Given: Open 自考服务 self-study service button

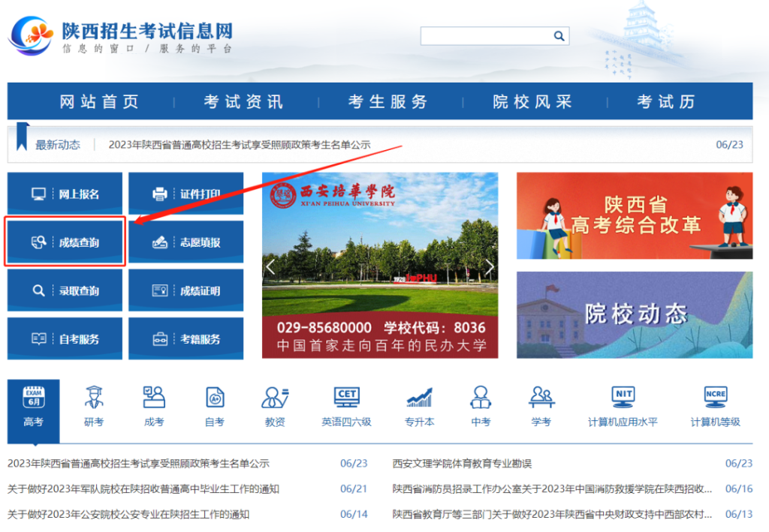Looking at the screenshot, I should (x=65, y=339).
